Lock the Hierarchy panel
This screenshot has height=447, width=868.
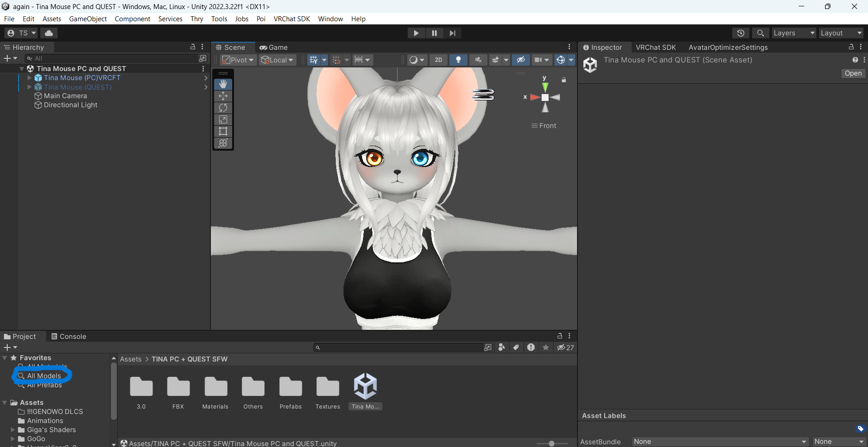193,47
